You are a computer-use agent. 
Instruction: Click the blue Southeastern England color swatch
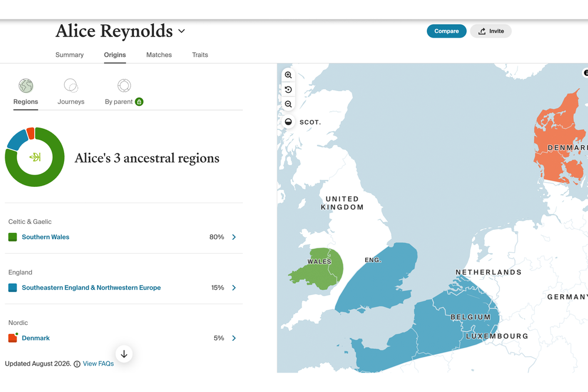point(13,287)
